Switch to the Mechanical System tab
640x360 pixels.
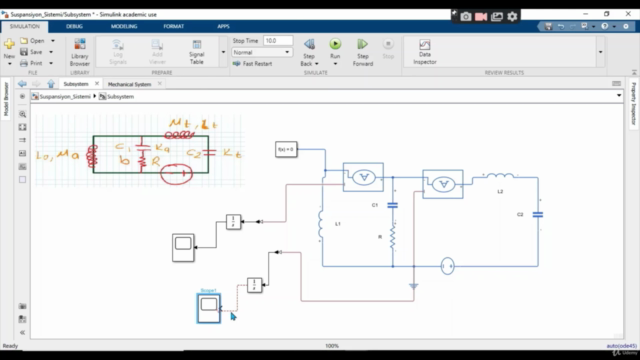click(x=129, y=84)
